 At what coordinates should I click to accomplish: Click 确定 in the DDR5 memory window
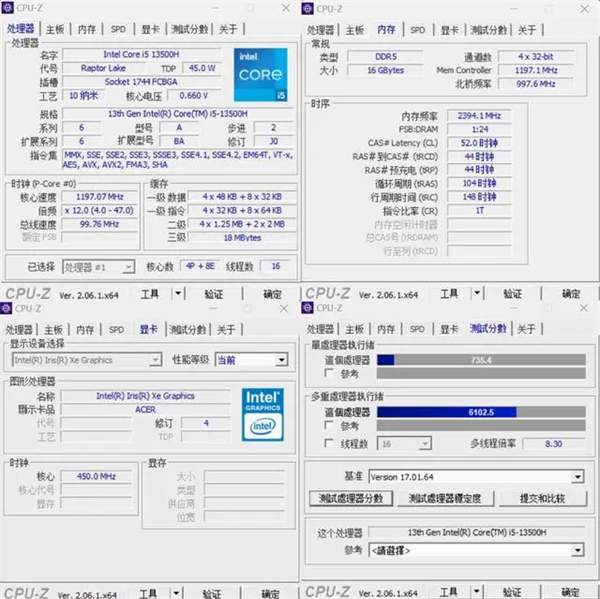[571, 294]
